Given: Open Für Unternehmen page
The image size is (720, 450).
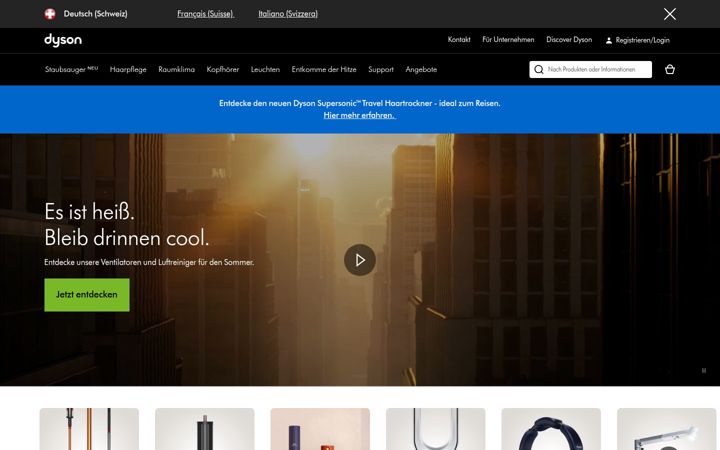Looking at the screenshot, I should (508, 39).
